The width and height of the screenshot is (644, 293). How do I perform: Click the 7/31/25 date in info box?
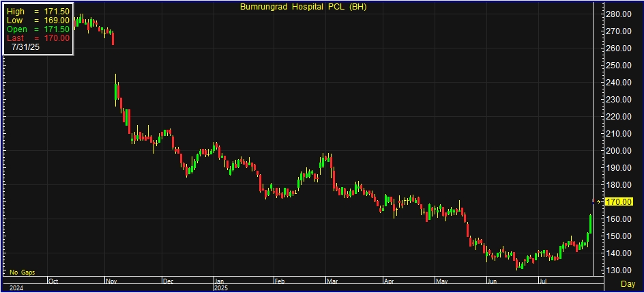(25, 47)
